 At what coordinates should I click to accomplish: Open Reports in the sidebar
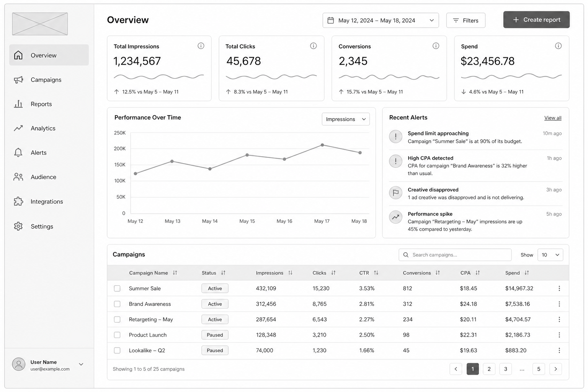pyautogui.click(x=49, y=104)
